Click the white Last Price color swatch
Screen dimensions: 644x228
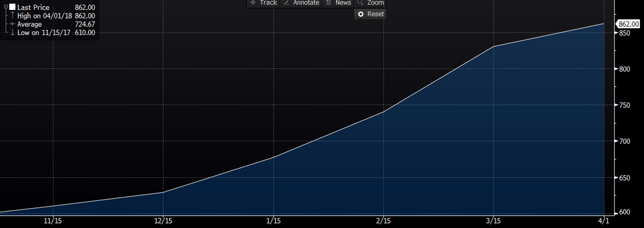[12, 7]
